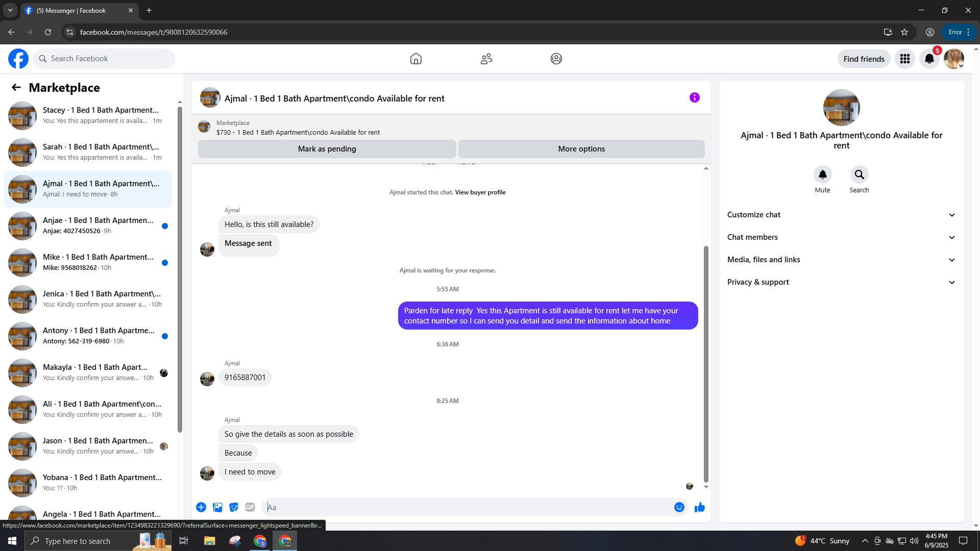The height and width of the screenshot is (551, 980).
Task: Open Facebook Home feed icon
Action: coord(416,59)
